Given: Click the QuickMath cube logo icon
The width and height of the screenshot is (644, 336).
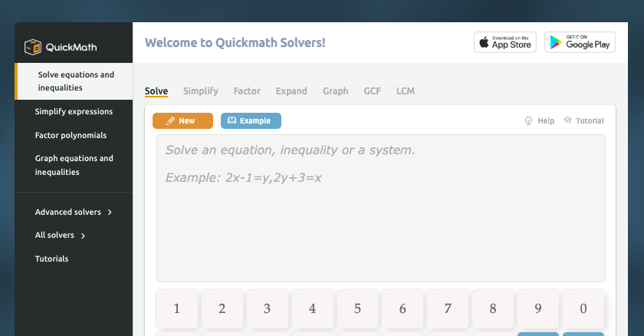Looking at the screenshot, I should point(33,47).
